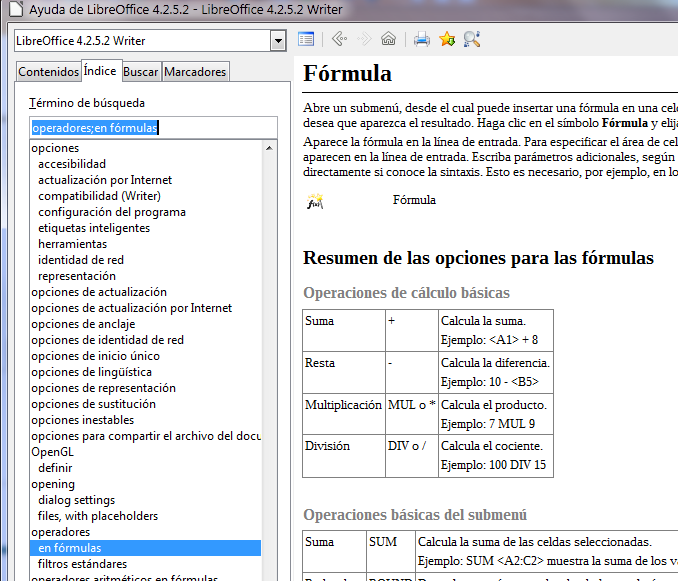Go back to previous help page
678x581 pixels.
339,39
